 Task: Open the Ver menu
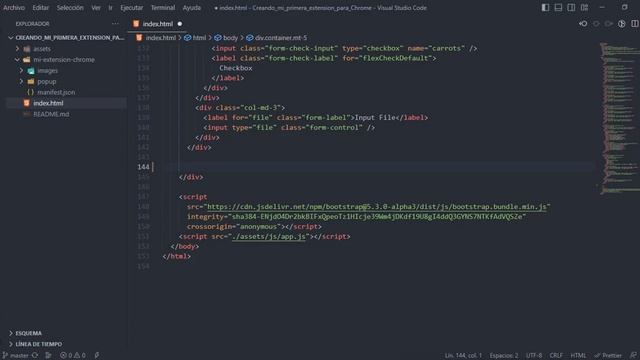click(96, 8)
